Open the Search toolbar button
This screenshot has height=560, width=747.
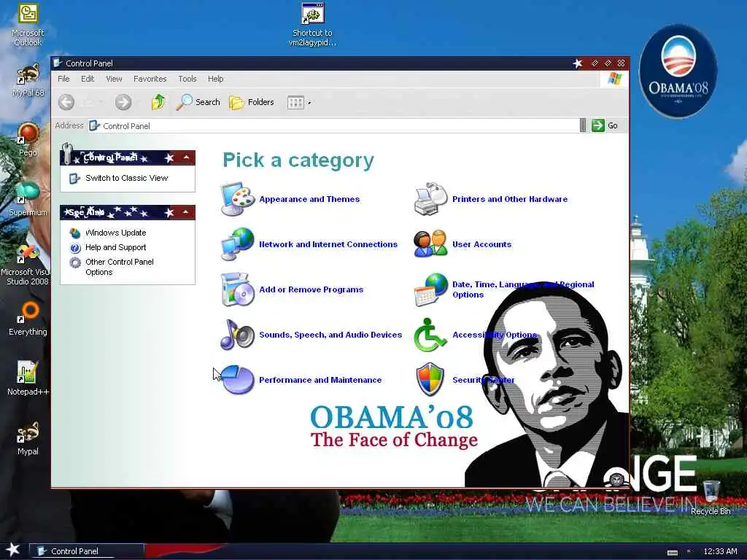point(198,102)
